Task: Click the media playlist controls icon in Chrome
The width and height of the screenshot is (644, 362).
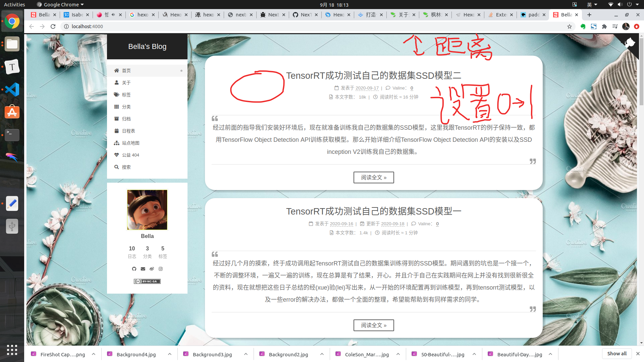Action: coord(615,26)
